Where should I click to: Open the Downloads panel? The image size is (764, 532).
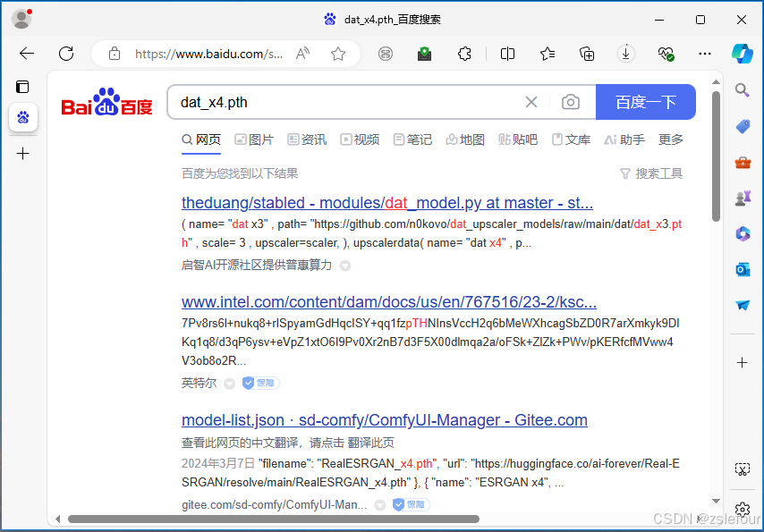(626, 54)
